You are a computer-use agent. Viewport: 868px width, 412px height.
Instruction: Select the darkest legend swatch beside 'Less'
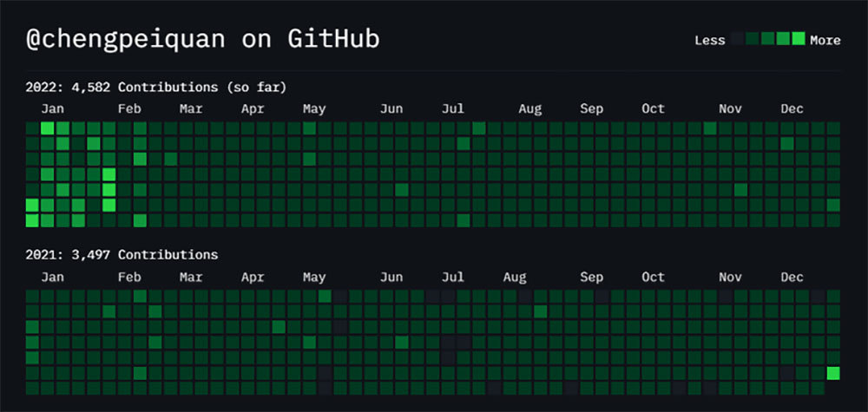(x=737, y=39)
